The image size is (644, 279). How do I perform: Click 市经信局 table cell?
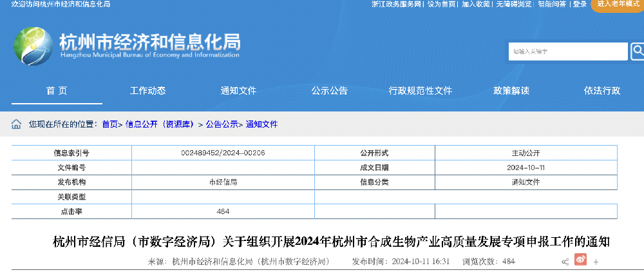223,182
